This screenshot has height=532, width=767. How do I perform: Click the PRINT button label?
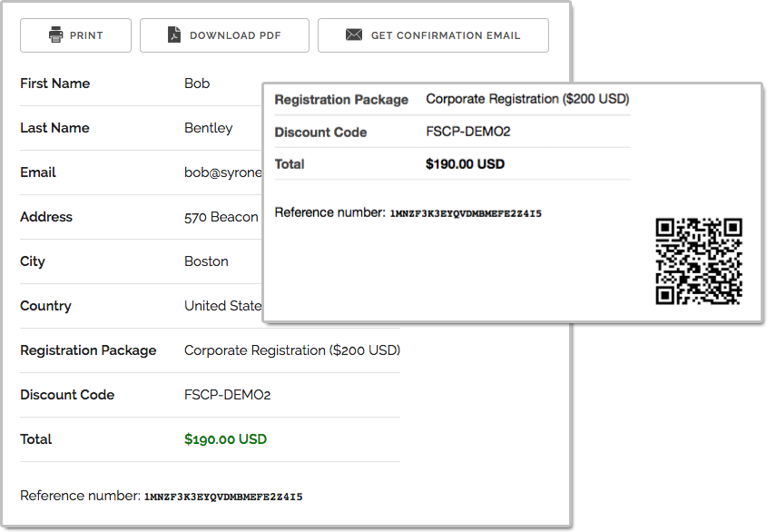click(86, 35)
